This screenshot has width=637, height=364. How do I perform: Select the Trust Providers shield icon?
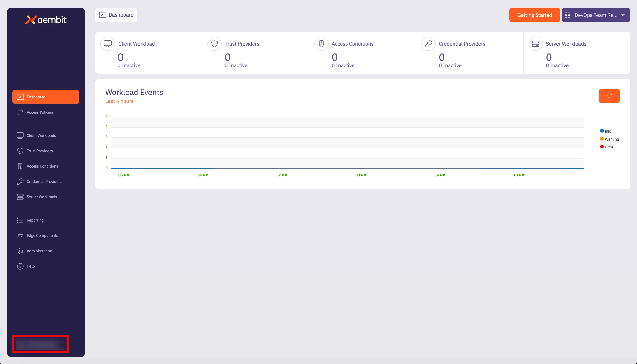click(20, 151)
